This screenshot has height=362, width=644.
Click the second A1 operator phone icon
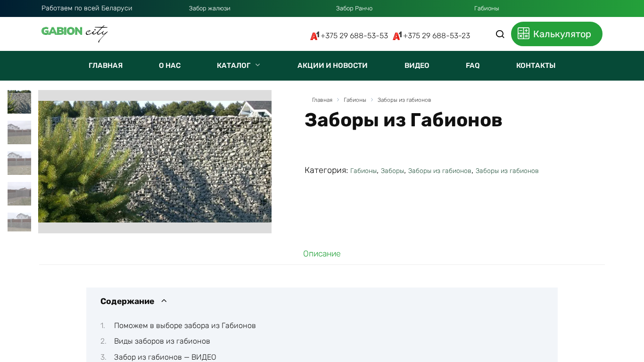(397, 36)
